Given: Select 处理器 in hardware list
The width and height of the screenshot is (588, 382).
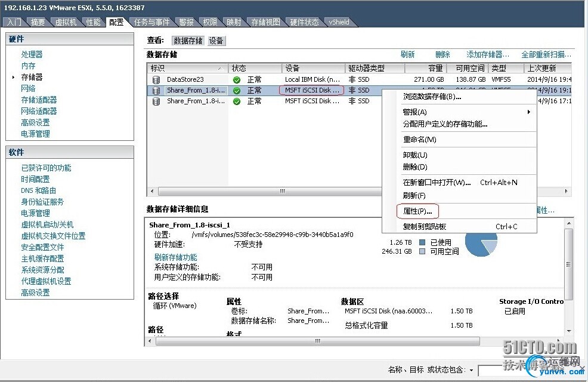Looking at the screenshot, I should 32,54.
